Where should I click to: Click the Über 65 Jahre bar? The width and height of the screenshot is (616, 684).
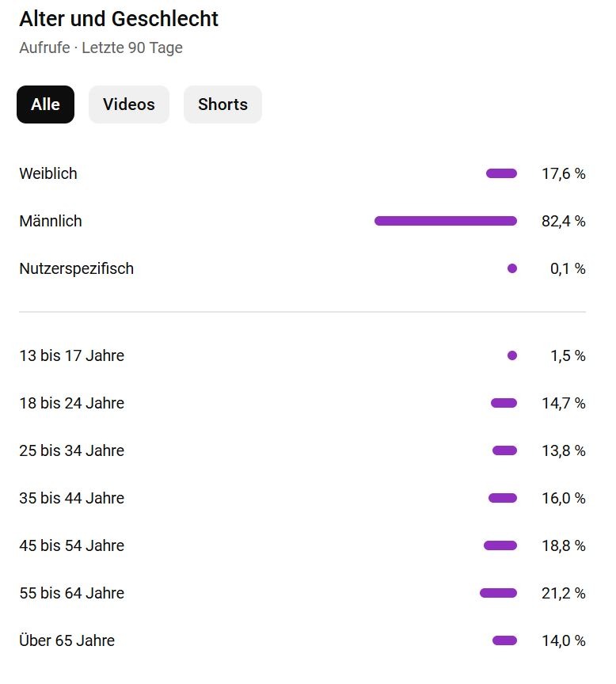point(504,640)
